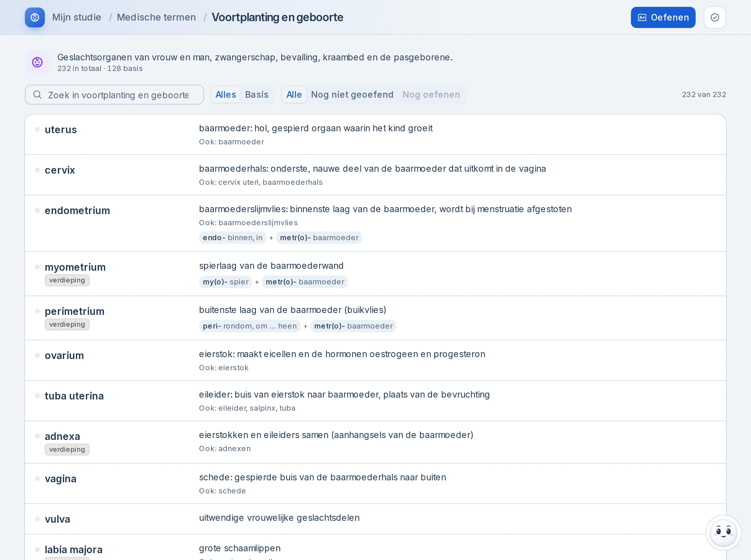Select the Alle practice filter
751x560 pixels.
[294, 95]
